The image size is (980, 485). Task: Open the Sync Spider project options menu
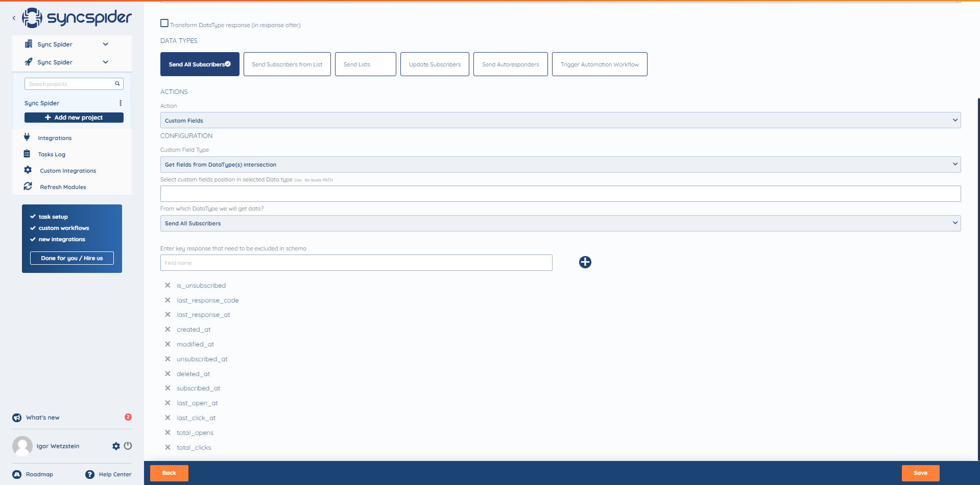point(121,103)
